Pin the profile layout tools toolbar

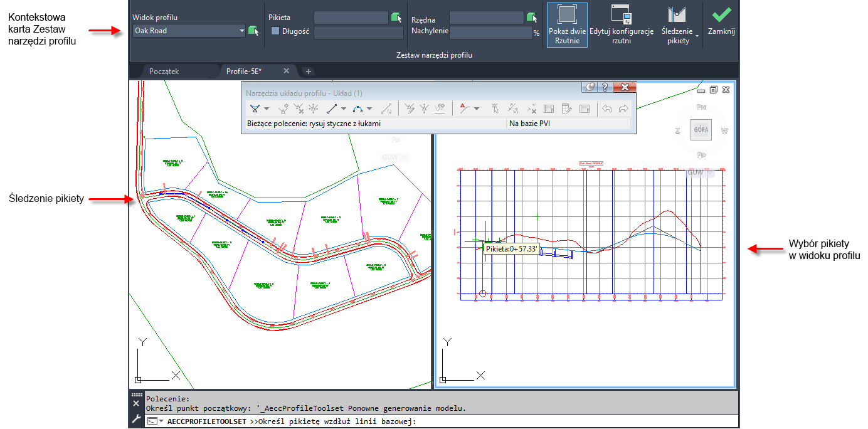point(590,87)
